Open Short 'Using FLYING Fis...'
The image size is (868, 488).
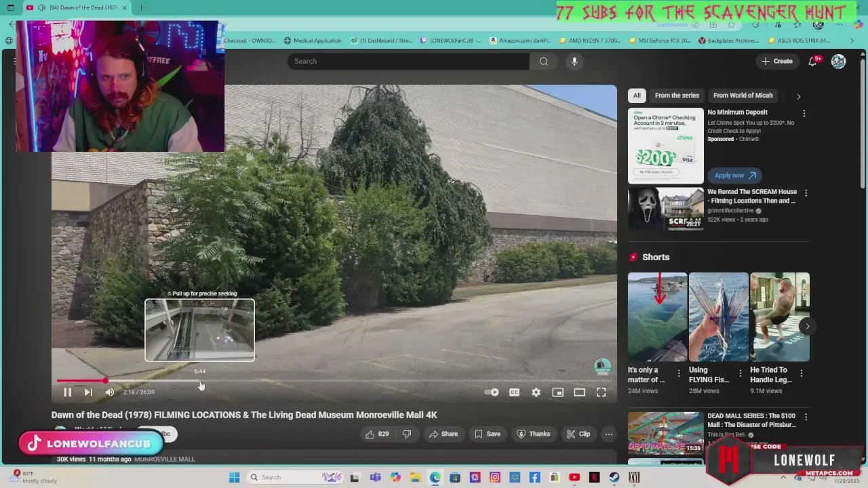tap(718, 317)
